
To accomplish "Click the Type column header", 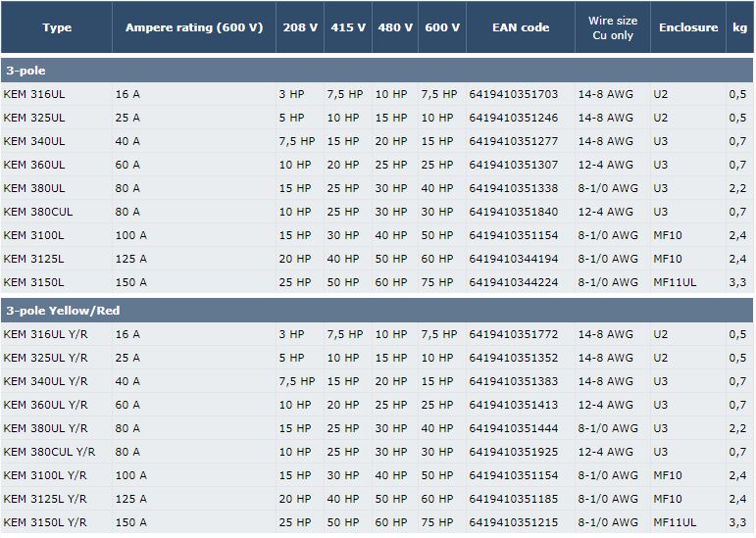I will pos(57,27).
